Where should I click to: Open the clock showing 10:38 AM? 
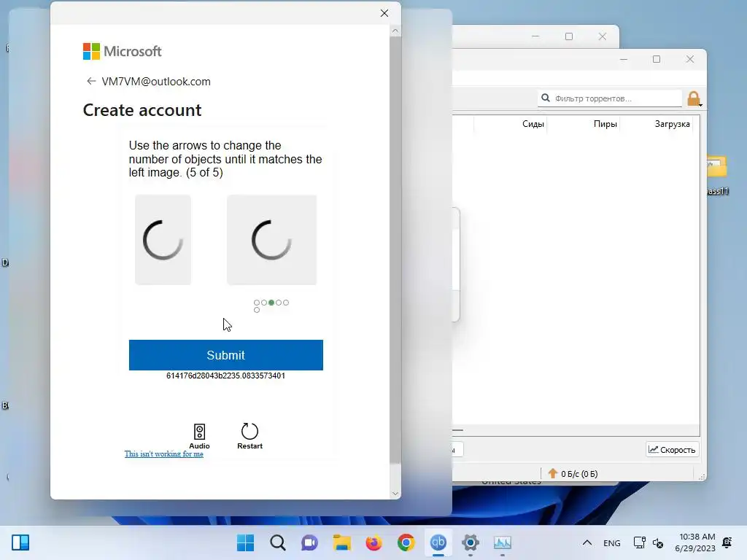pyautogui.click(x=695, y=542)
